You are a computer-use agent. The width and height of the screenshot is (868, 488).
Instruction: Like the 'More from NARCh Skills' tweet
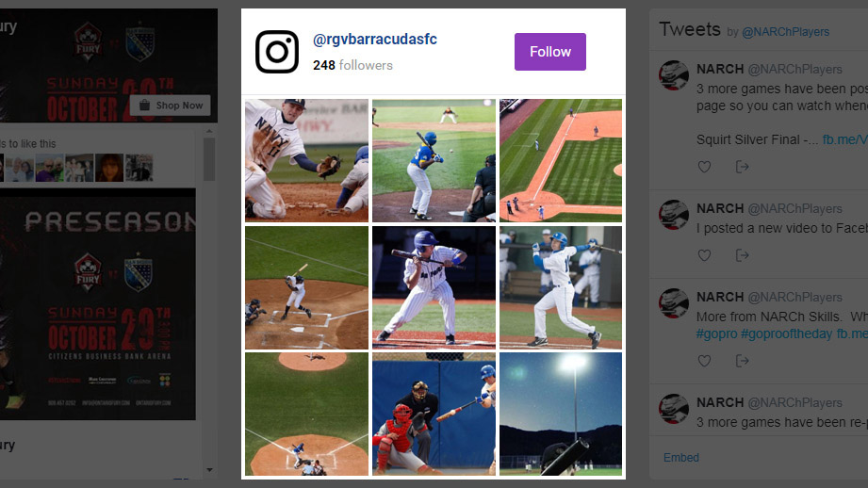coord(704,361)
